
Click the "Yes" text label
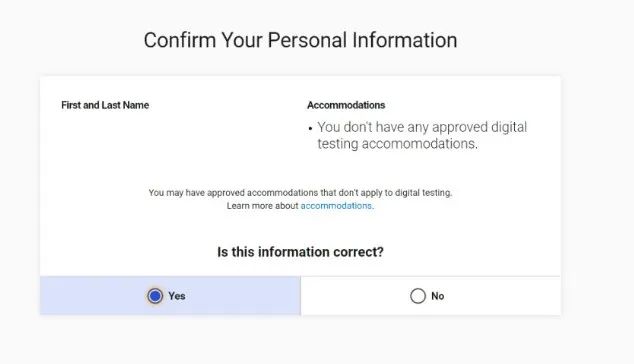point(177,296)
